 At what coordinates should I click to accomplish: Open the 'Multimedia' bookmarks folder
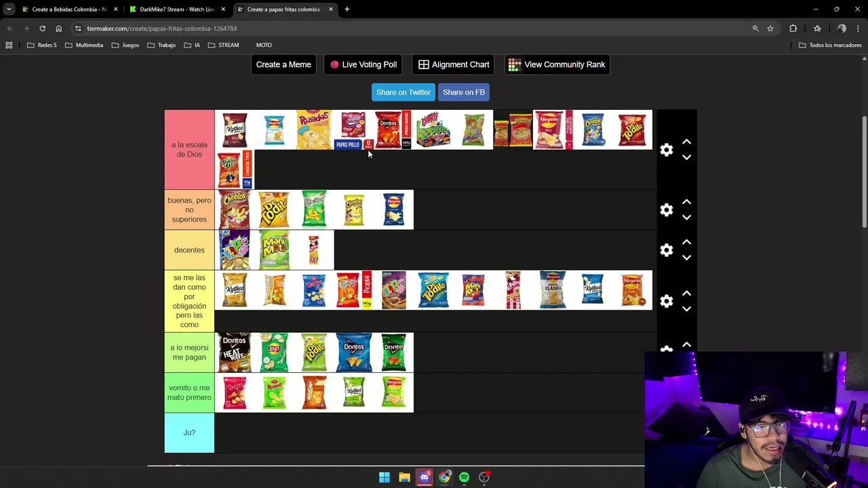point(84,45)
